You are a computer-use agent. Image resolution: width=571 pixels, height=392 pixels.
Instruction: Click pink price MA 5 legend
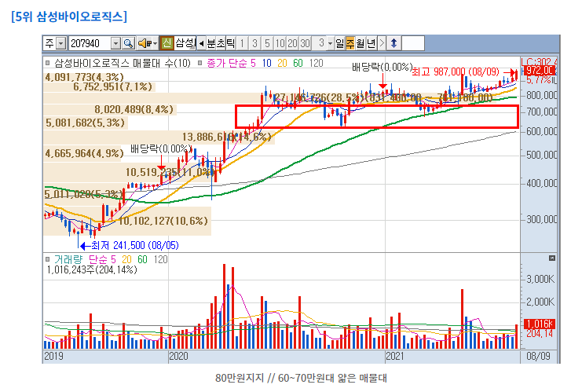pos(253,64)
